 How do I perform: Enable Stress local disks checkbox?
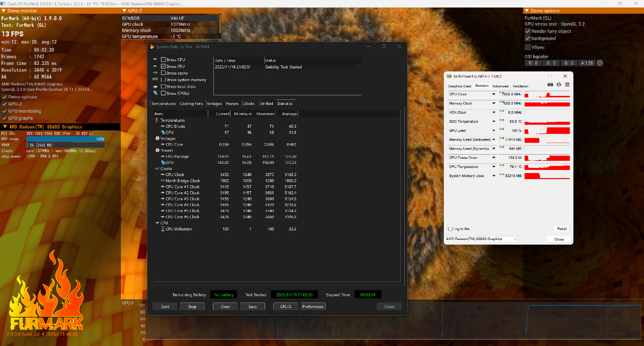pos(163,86)
